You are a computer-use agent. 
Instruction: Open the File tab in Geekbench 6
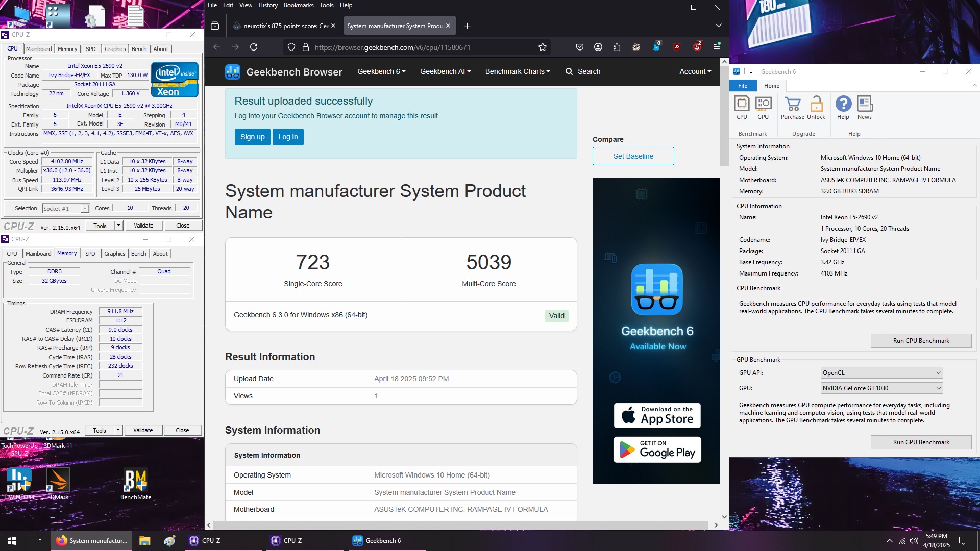[x=743, y=86]
